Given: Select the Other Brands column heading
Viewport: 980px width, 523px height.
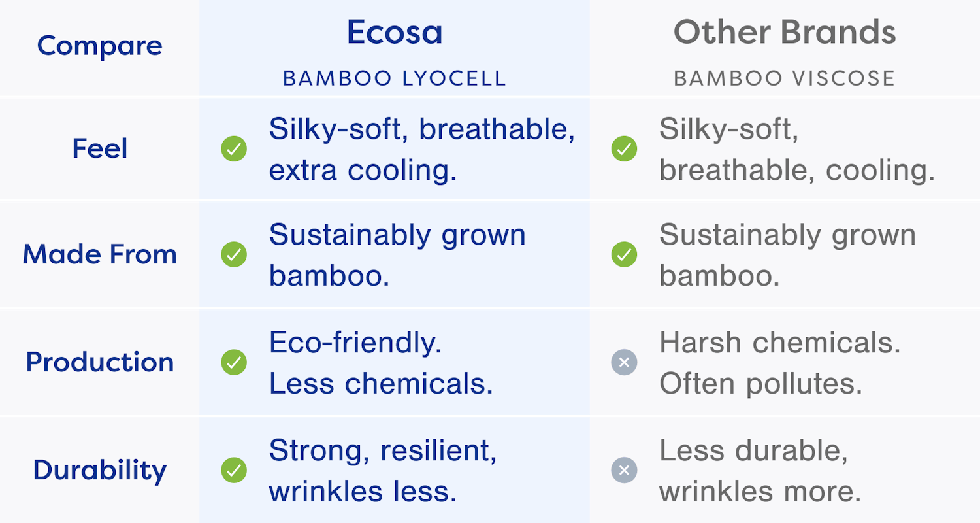Looking at the screenshot, I should coord(784,32).
